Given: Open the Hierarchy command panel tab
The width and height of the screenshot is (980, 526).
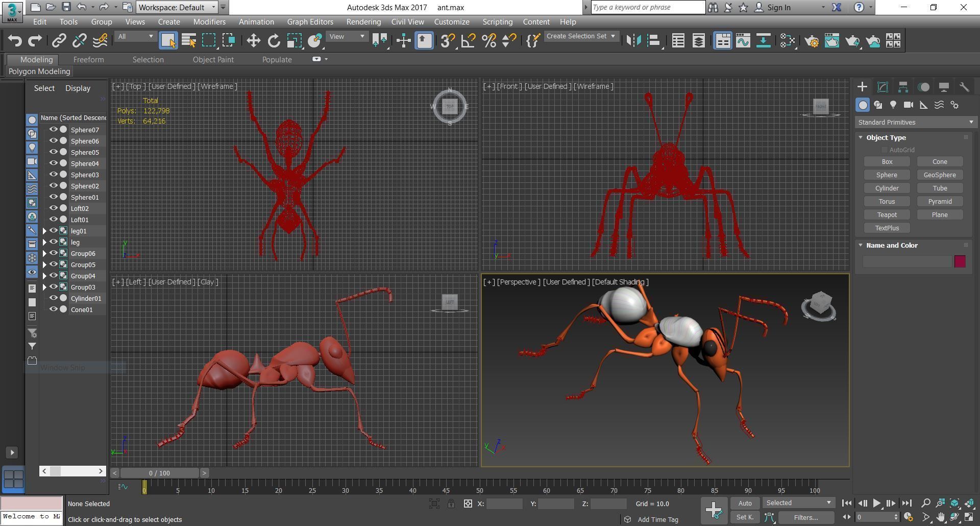Looking at the screenshot, I should [903, 87].
